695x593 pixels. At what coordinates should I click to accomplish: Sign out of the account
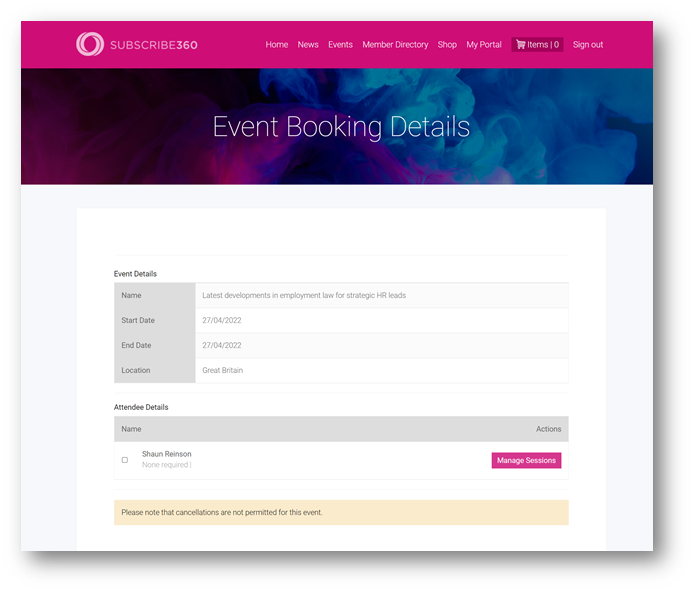point(588,44)
